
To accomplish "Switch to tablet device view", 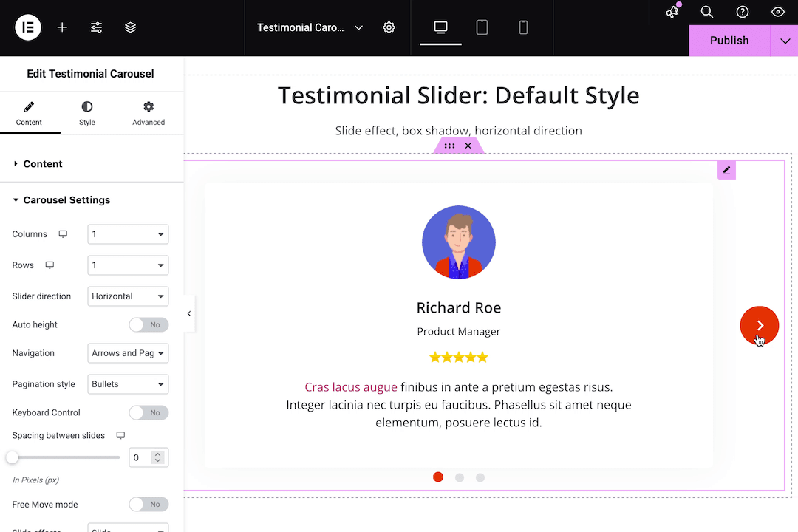I will (x=482, y=27).
